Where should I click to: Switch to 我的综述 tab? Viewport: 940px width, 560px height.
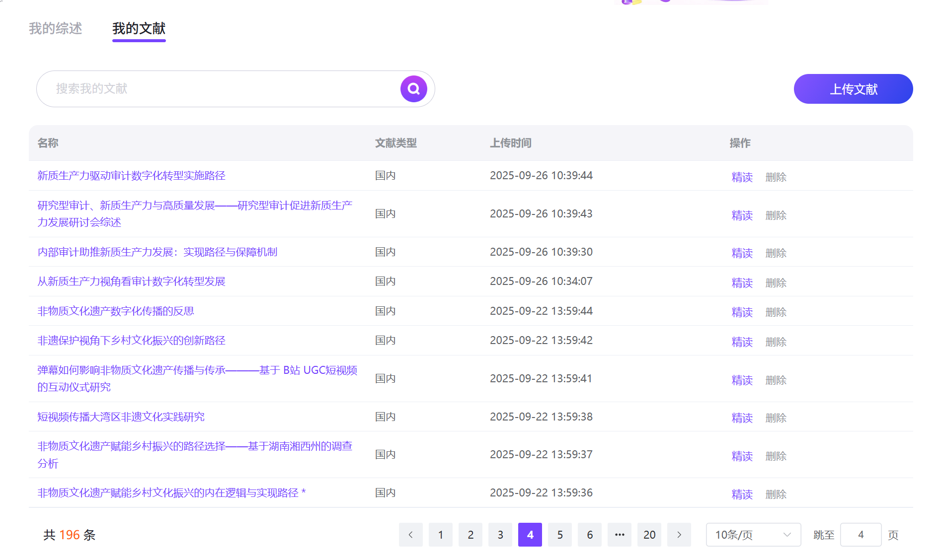[x=55, y=29]
